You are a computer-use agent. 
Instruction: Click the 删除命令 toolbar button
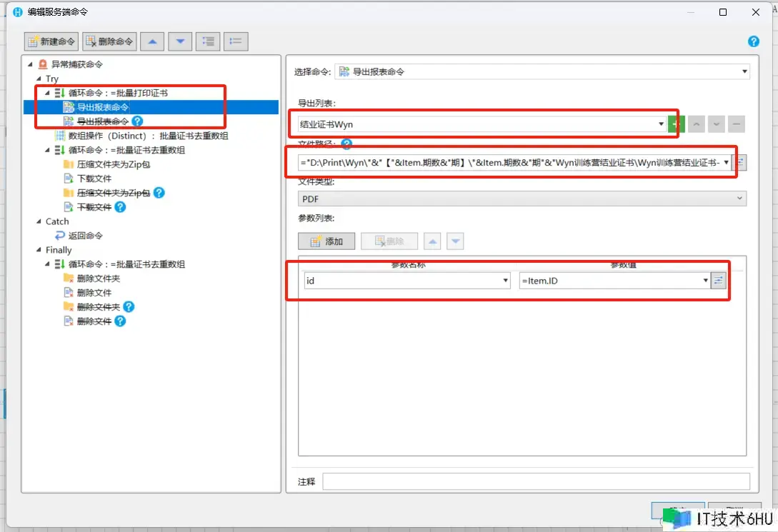click(109, 41)
